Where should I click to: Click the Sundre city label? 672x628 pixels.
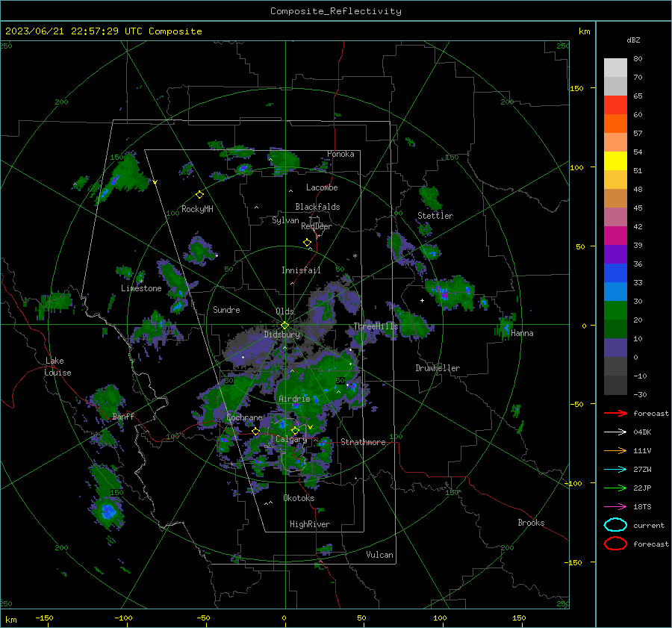click(x=226, y=309)
